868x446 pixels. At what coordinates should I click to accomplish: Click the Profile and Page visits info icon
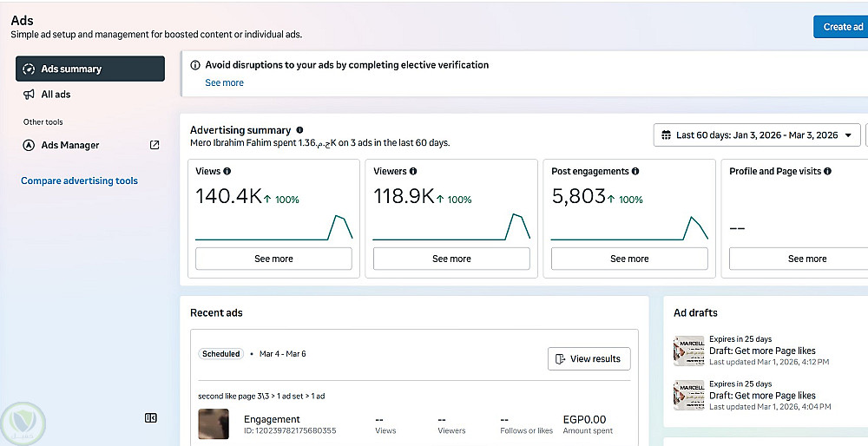coord(827,172)
